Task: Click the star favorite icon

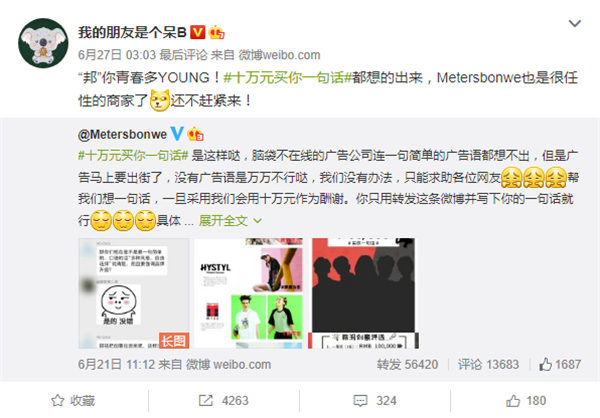Action: pyautogui.click(x=58, y=400)
